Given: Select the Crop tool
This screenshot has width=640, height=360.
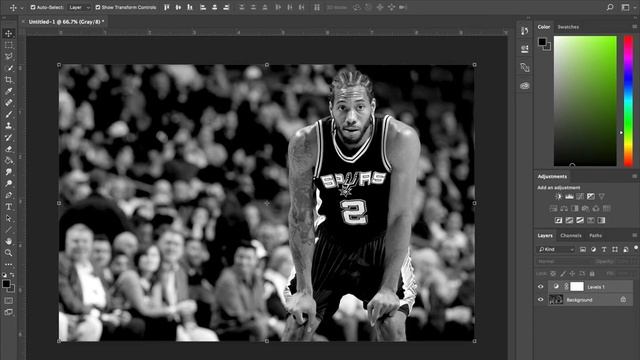Looking at the screenshot, I should coord(9,80).
